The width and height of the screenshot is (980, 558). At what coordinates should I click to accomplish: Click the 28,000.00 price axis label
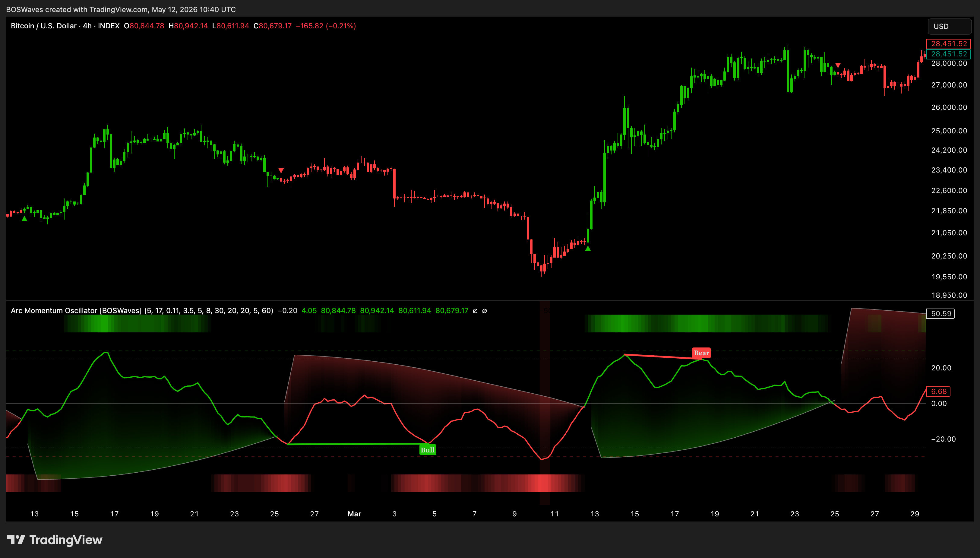(949, 64)
